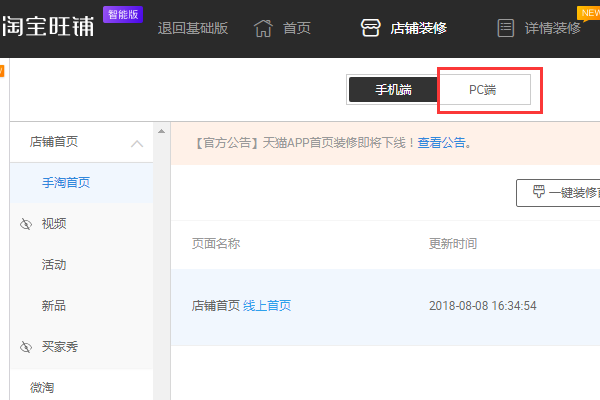Toggle the eye icon next to 买家秀
The image size is (600, 400).
(x=26, y=346)
